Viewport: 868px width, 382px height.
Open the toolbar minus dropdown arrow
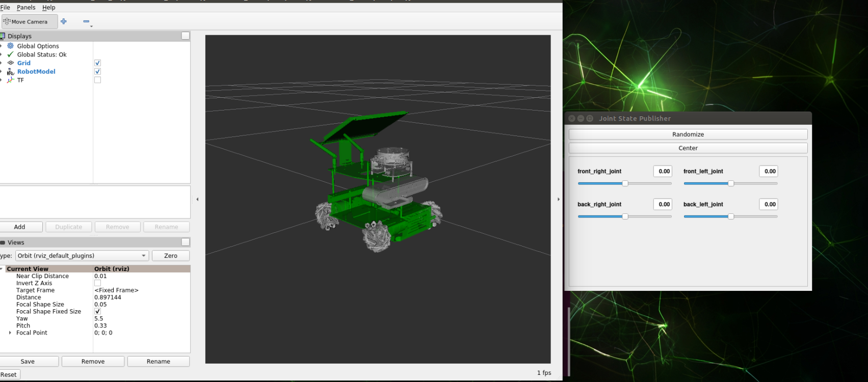(x=91, y=26)
